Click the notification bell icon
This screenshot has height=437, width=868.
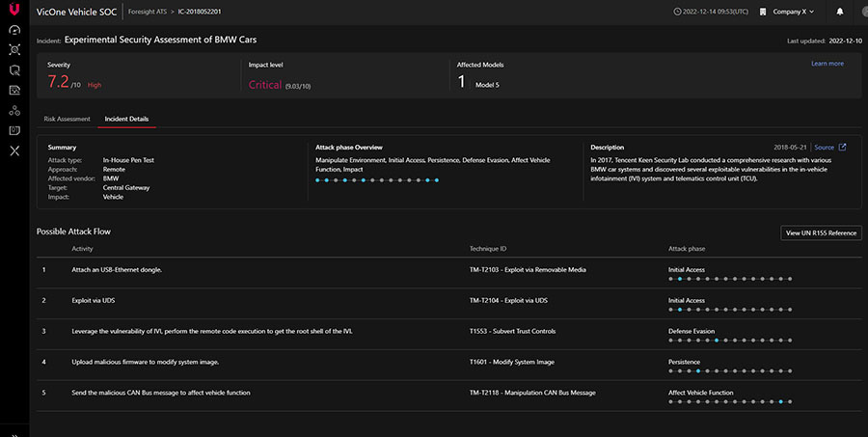pyautogui.click(x=840, y=12)
